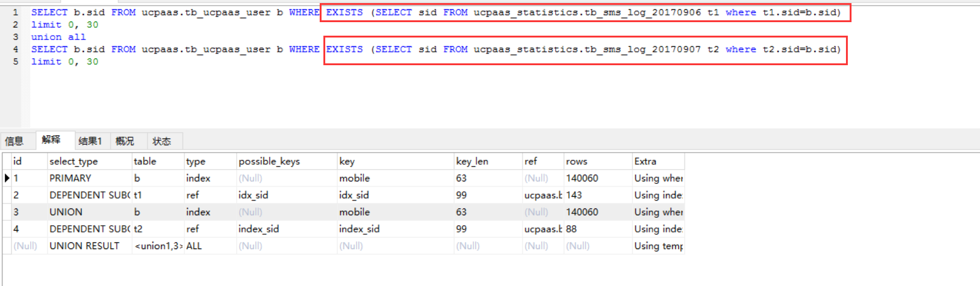Click 'limit 0, 30' on line 2
Image resolution: width=980 pixels, height=286 pixels.
pos(65,25)
